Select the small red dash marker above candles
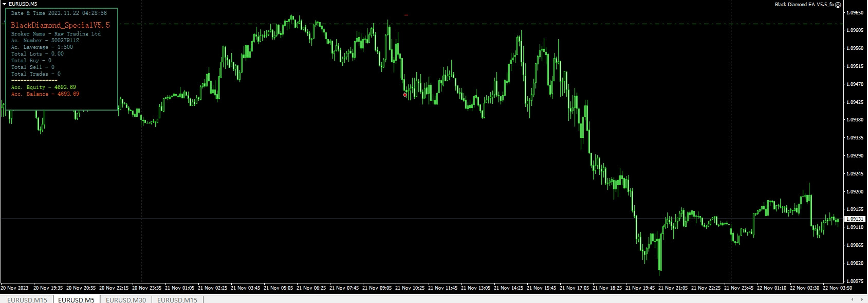The height and width of the screenshot is (303, 868). 406,15
